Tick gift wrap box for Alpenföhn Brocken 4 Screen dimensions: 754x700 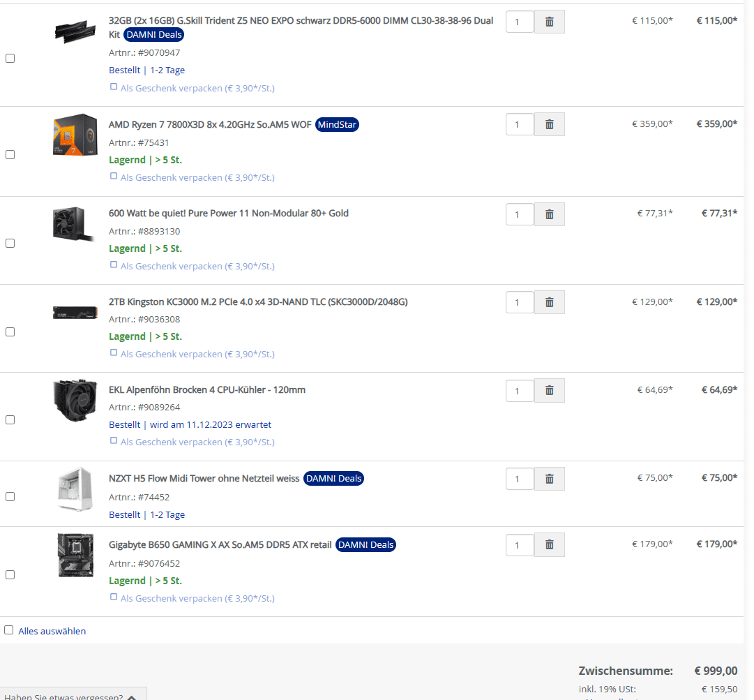pos(114,440)
